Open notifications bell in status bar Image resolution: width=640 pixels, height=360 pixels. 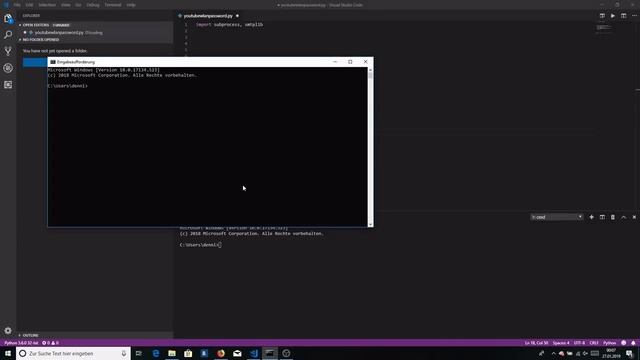click(x=633, y=343)
